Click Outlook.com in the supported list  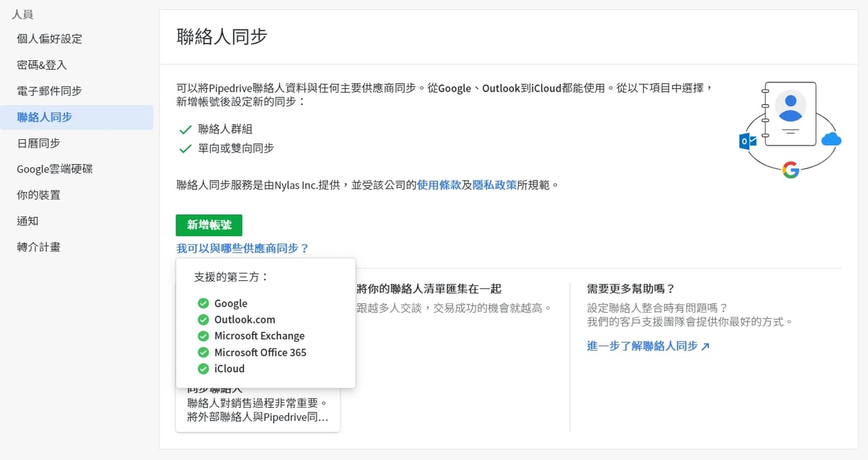coord(245,320)
